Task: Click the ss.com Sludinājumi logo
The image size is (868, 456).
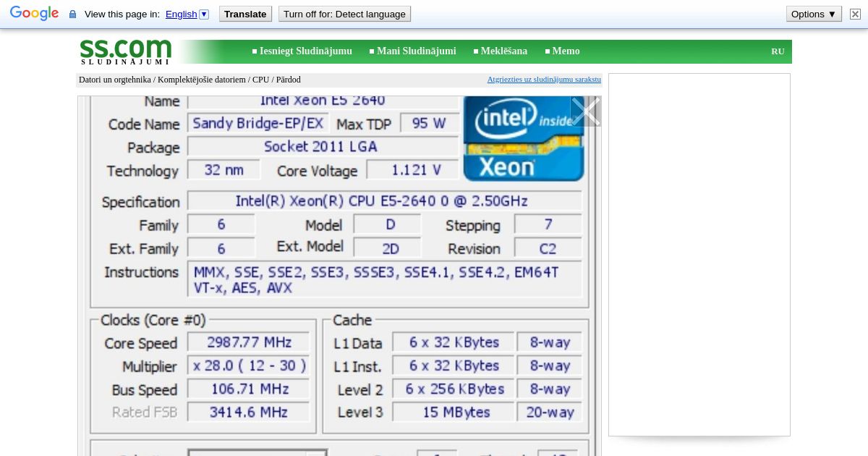Action: (125, 51)
